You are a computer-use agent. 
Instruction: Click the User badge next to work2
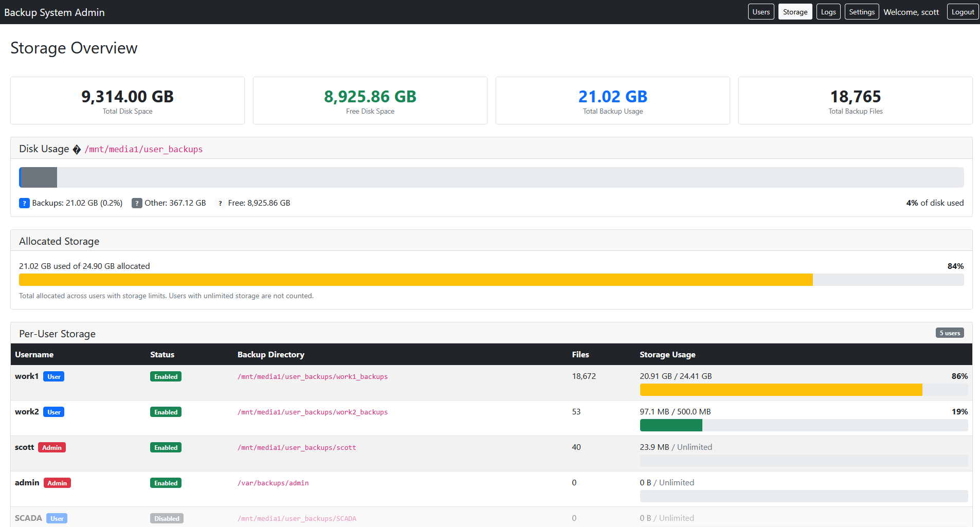coord(54,412)
